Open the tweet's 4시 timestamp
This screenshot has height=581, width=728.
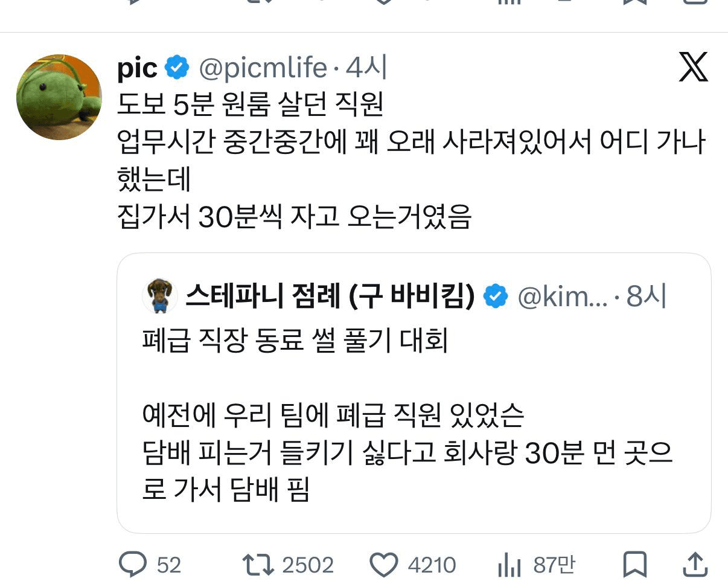click(x=366, y=68)
